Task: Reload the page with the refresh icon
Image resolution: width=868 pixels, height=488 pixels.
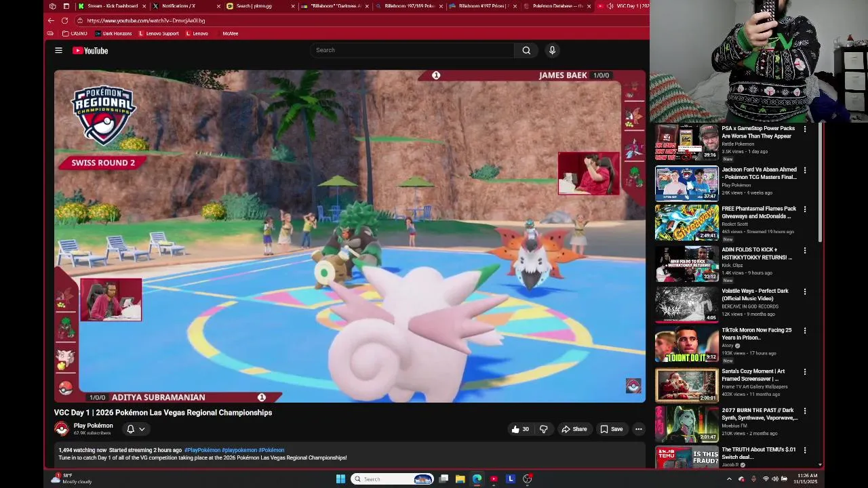Action: tap(64, 20)
